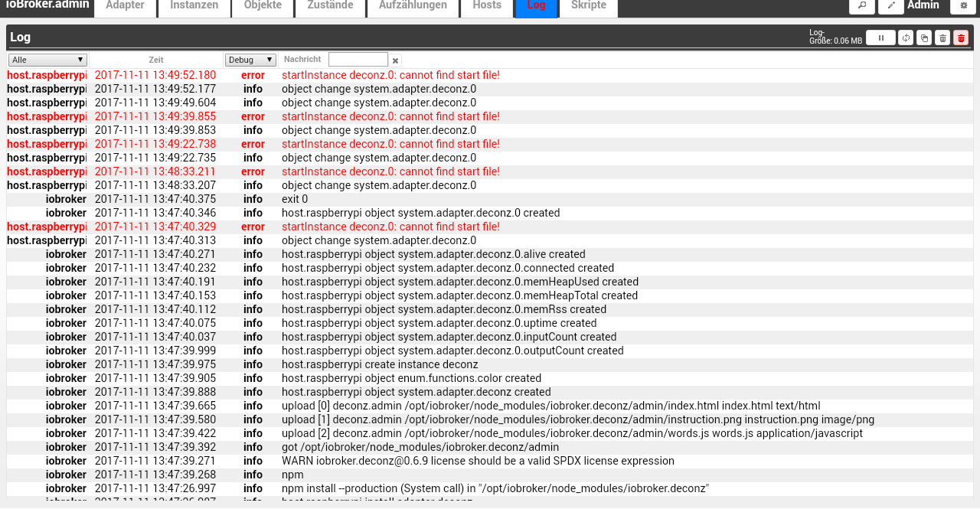Select timestamp 2017-11-11 13:47:40.329
This screenshot has width=980, height=509.
155,227
